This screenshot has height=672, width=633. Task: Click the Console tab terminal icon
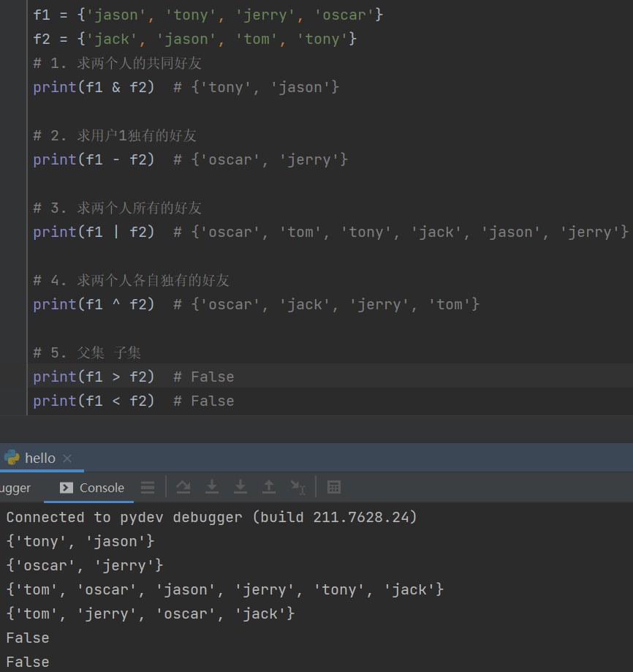click(67, 488)
